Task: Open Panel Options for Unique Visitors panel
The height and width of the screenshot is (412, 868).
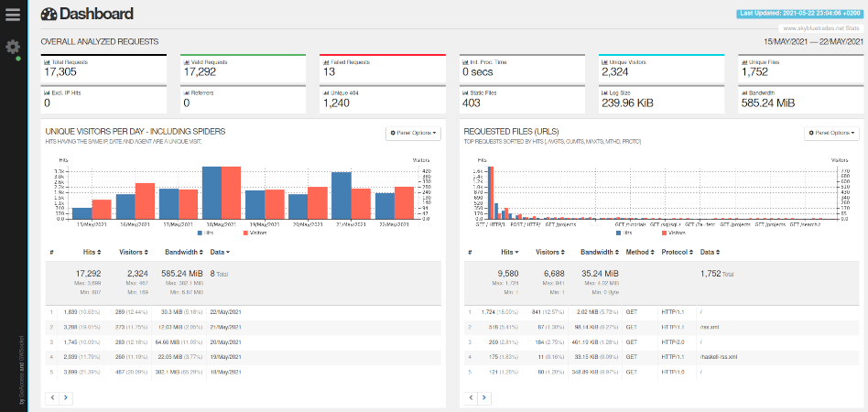Action: pos(413,133)
